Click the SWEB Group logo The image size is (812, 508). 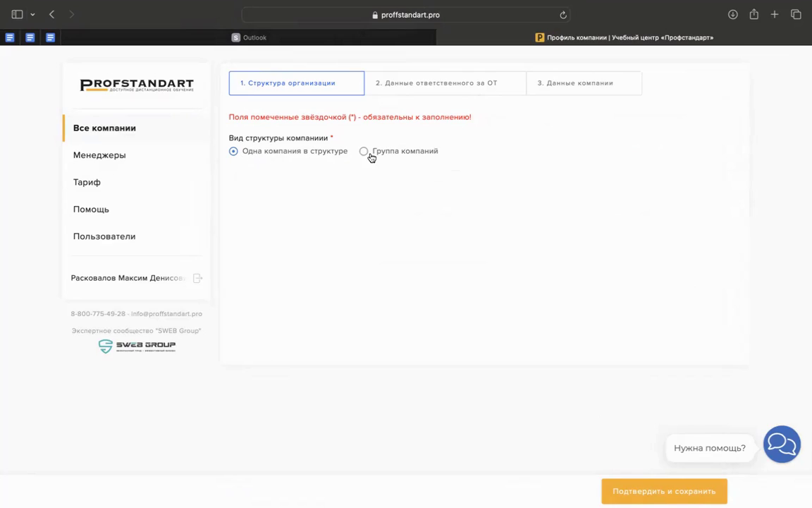coord(137,346)
